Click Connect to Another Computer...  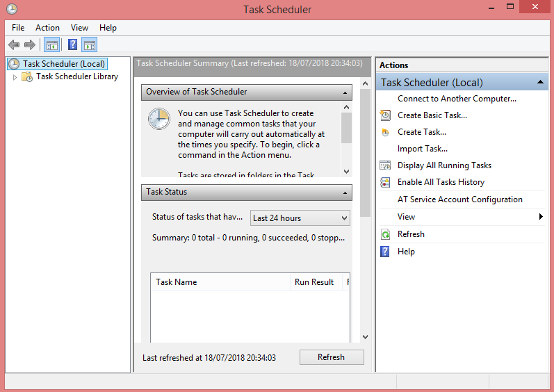tap(457, 99)
